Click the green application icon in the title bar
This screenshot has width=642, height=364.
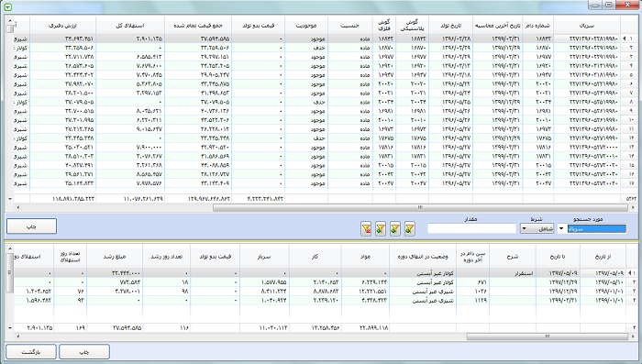click(x=7, y=7)
